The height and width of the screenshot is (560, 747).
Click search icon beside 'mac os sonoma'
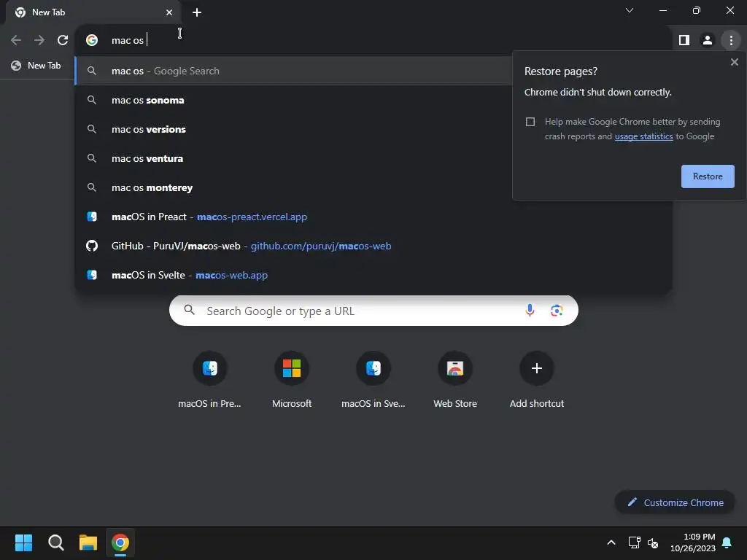pos(92,100)
